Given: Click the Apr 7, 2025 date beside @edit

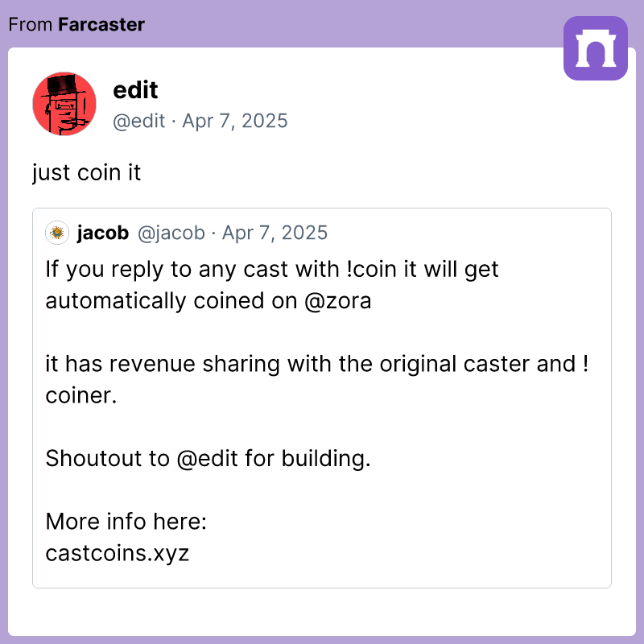Looking at the screenshot, I should click(235, 122).
